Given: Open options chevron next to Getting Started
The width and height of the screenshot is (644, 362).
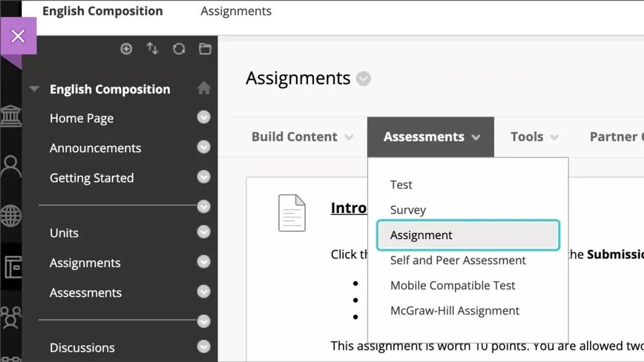Looking at the screenshot, I should coord(203,176).
